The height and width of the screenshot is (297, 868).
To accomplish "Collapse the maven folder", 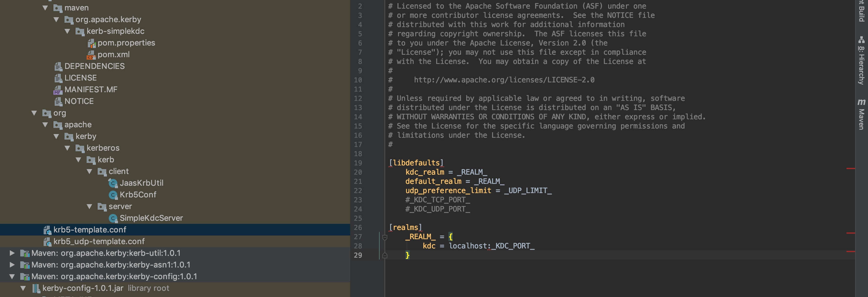I will pos(45,8).
